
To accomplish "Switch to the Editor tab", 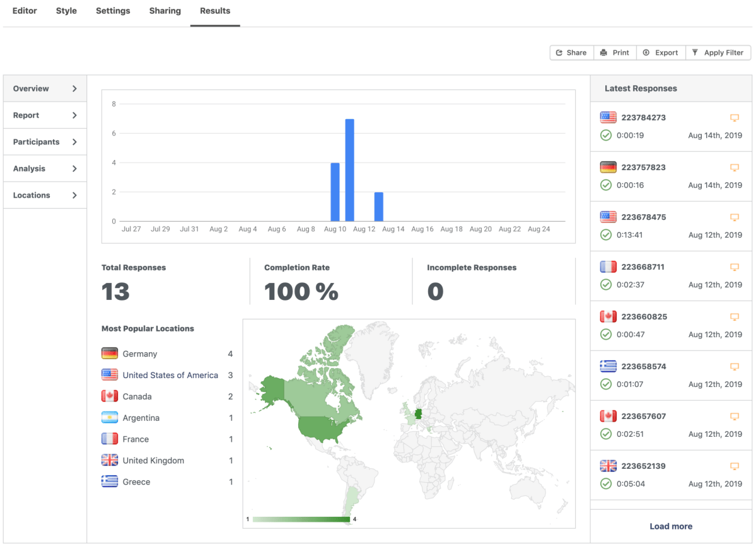I will (x=25, y=11).
